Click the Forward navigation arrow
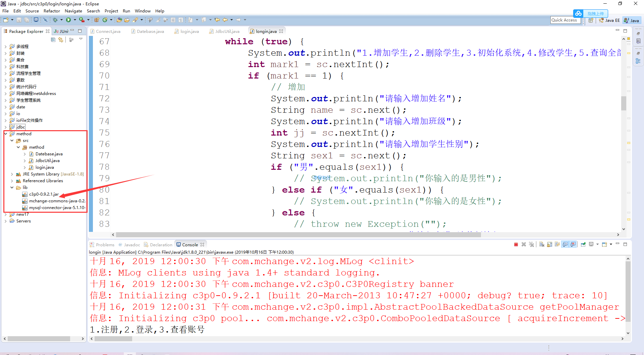Viewport: 644px width, 355px height. 238,20
